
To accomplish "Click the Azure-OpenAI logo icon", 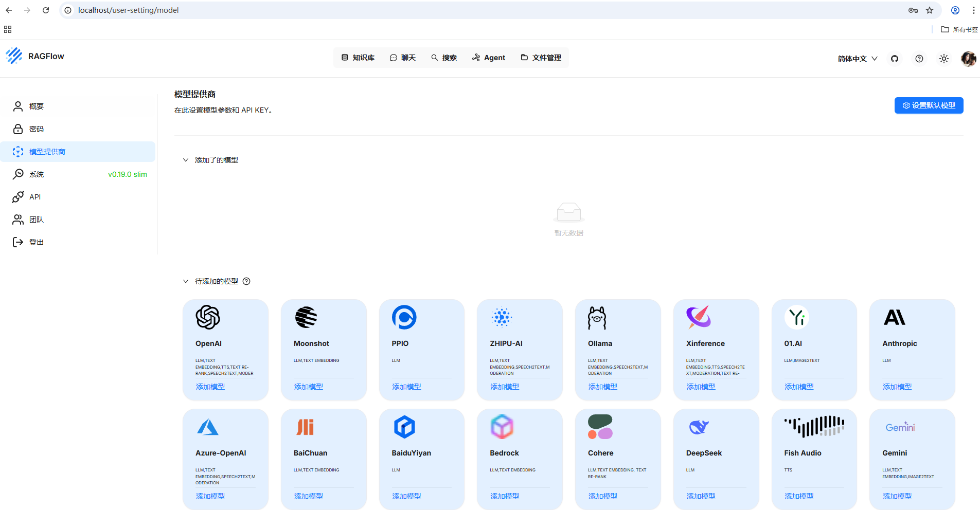I will [208, 427].
